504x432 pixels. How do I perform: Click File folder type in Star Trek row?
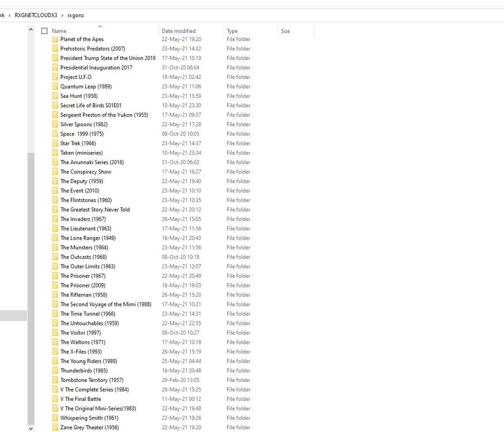[x=238, y=143]
